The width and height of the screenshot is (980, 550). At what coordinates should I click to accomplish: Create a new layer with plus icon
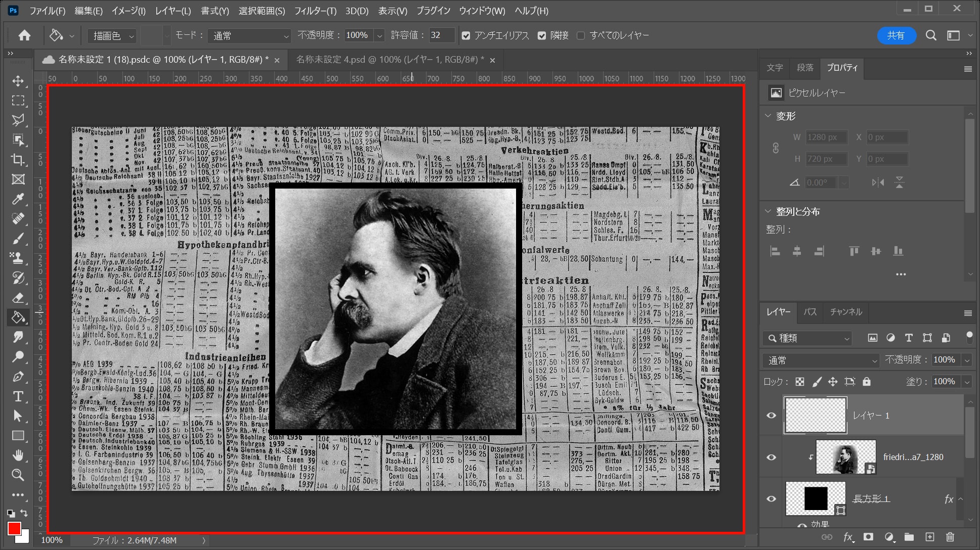[930, 537]
